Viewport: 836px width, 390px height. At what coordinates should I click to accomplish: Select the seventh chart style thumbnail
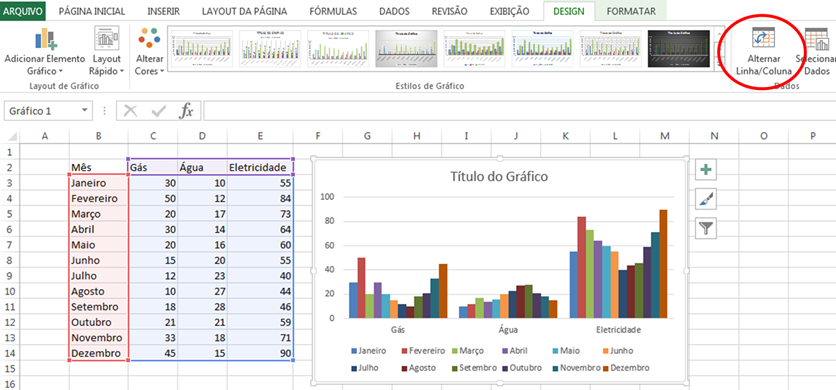(x=611, y=48)
